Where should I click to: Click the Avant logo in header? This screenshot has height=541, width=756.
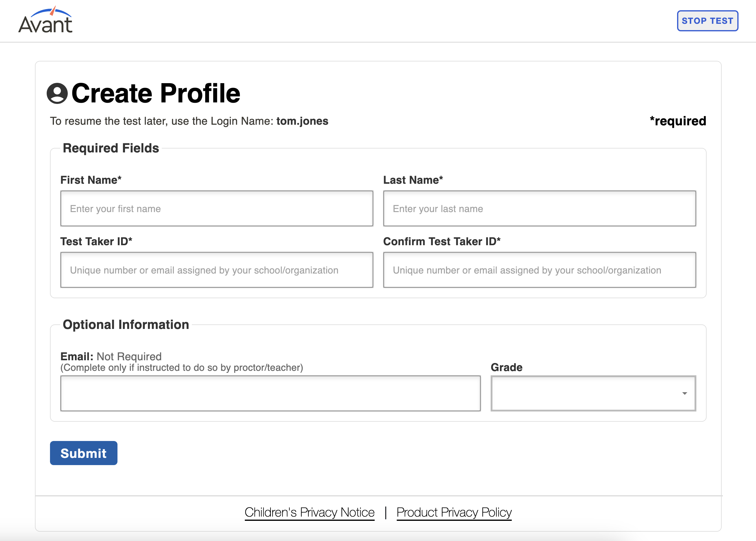pos(45,20)
